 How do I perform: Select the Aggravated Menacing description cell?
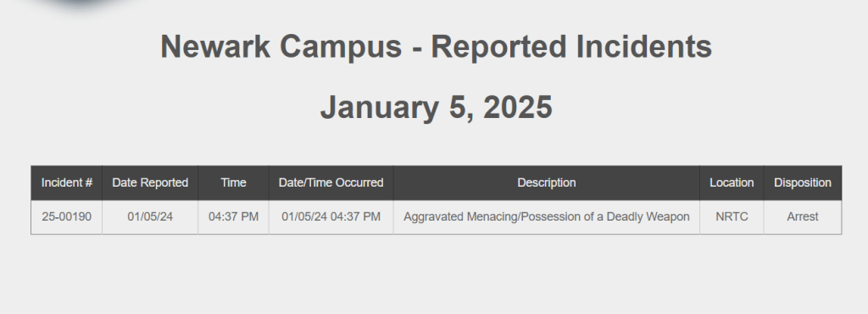[x=547, y=217]
